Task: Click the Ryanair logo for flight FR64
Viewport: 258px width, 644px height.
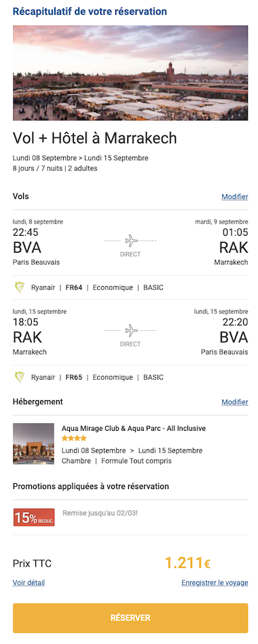Action: point(20,287)
